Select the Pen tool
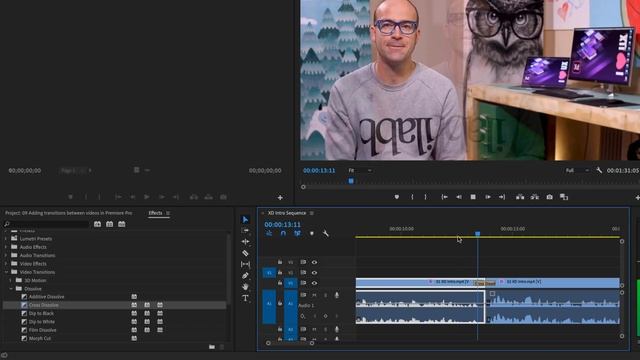 245,276
